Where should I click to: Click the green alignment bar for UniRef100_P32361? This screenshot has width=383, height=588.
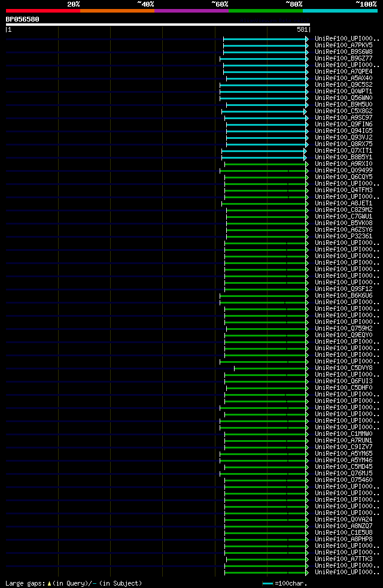(267, 237)
